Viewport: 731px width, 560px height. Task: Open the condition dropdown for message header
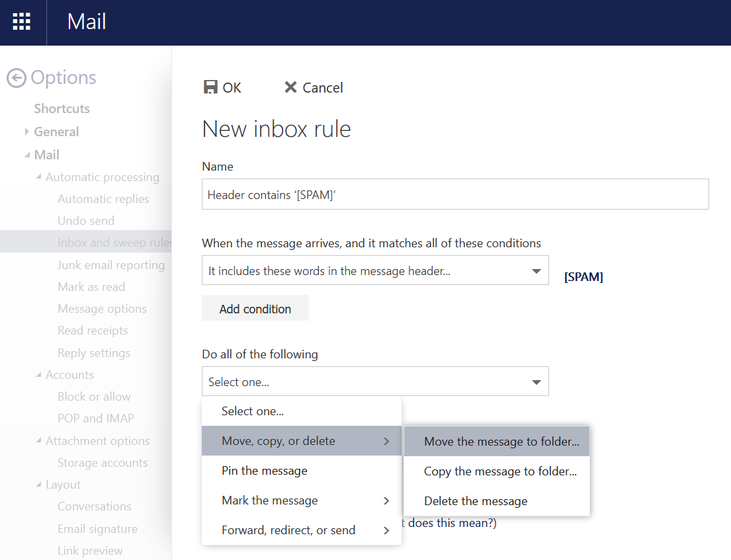[x=536, y=271]
